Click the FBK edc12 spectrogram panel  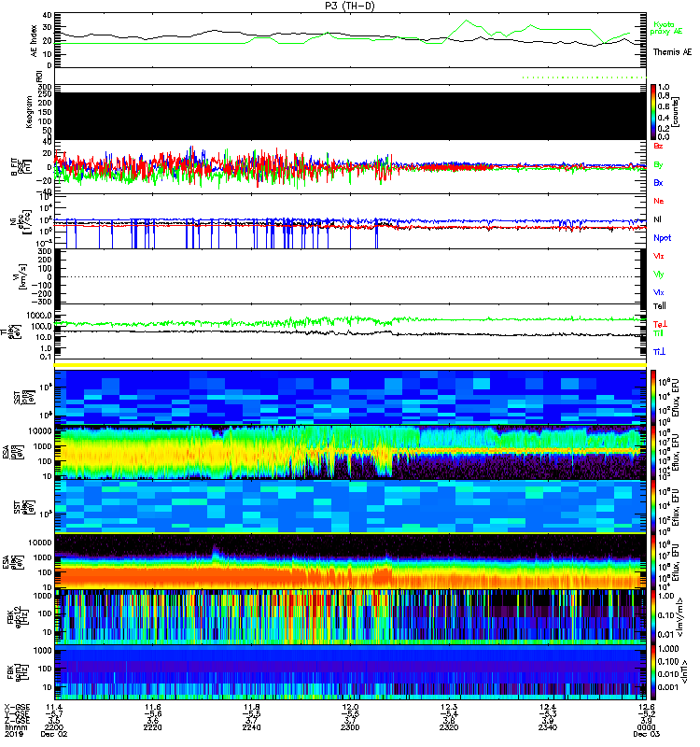(x=351, y=616)
